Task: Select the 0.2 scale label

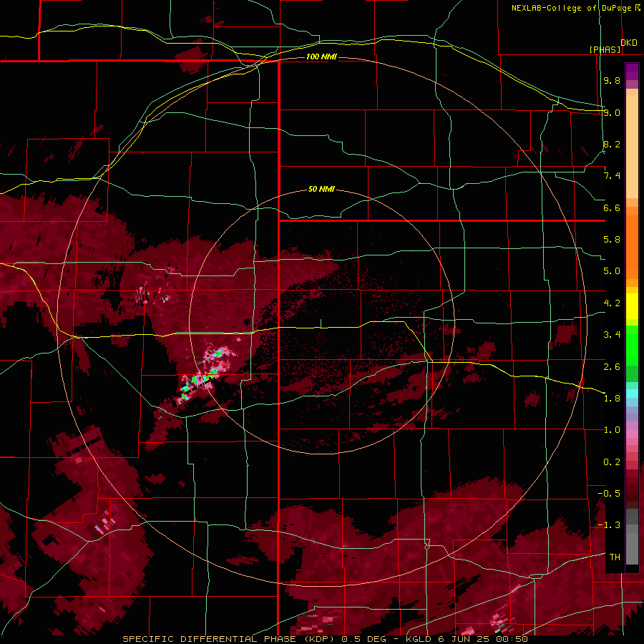Action: click(612, 462)
